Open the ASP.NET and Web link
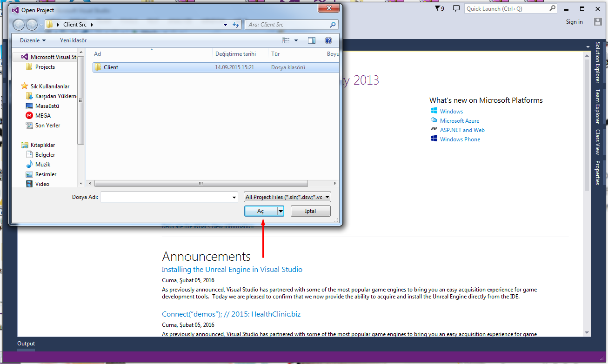The width and height of the screenshot is (608, 364). tap(462, 130)
